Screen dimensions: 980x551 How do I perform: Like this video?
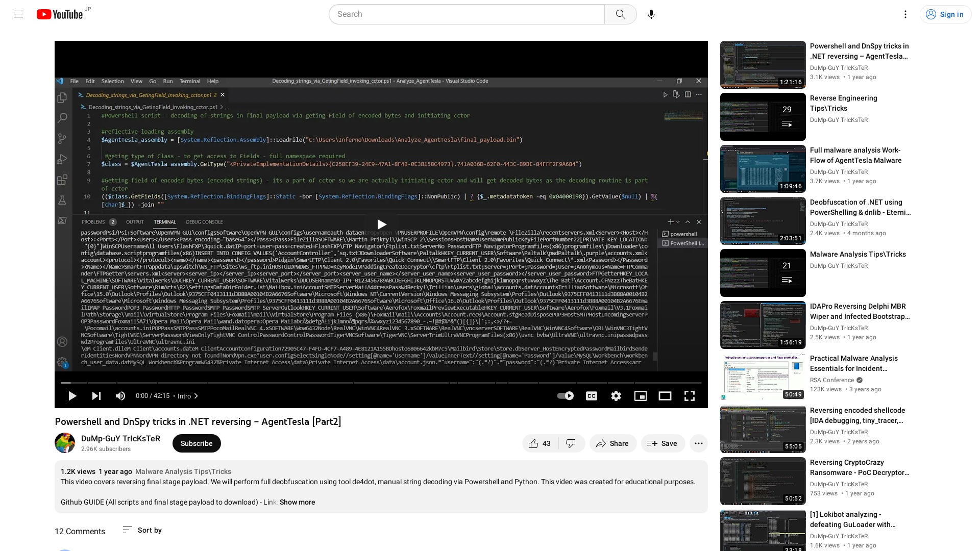(x=540, y=443)
